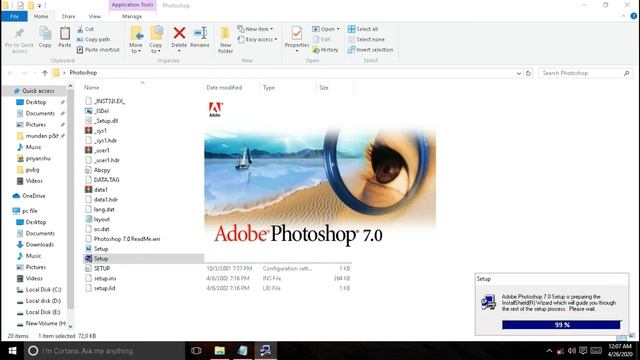Open File Explorer on the taskbar
The width and height of the screenshot is (640, 360).
[x=220, y=351]
